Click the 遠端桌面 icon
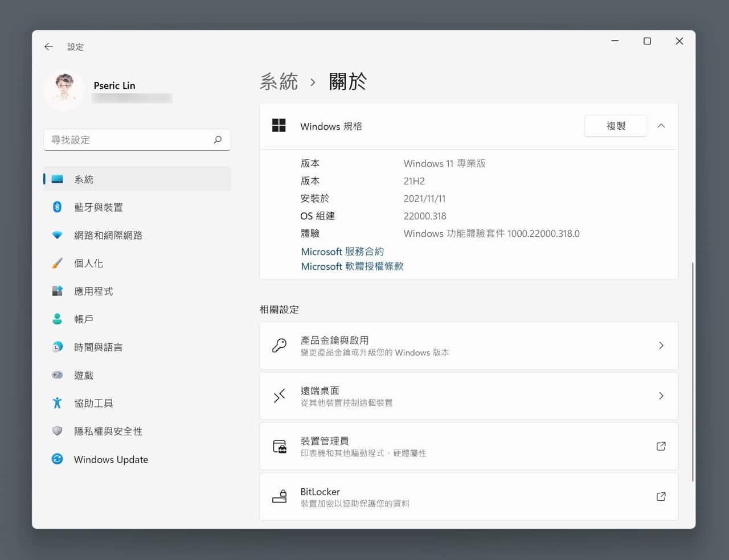729x560 pixels. click(x=279, y=396)
